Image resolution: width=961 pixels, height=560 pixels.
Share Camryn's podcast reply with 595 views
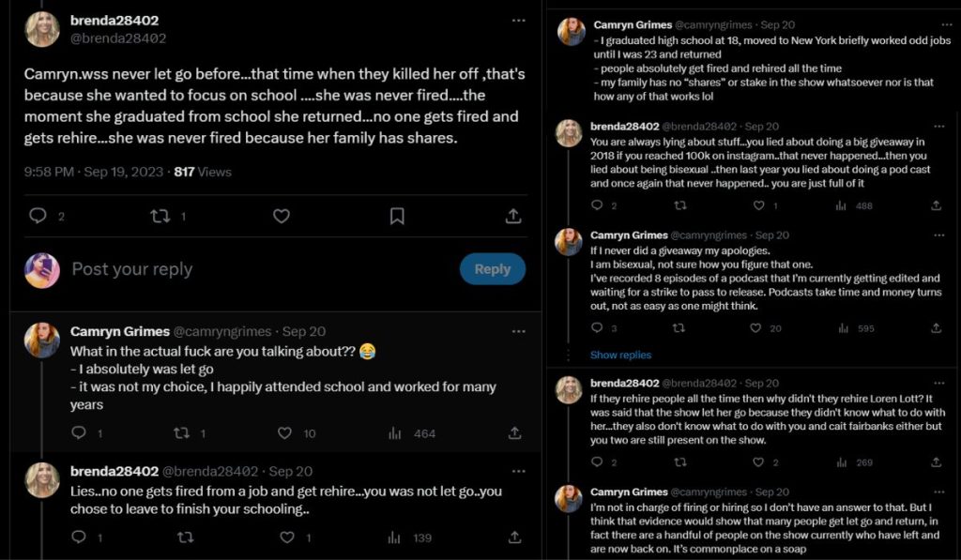[936, 328]
